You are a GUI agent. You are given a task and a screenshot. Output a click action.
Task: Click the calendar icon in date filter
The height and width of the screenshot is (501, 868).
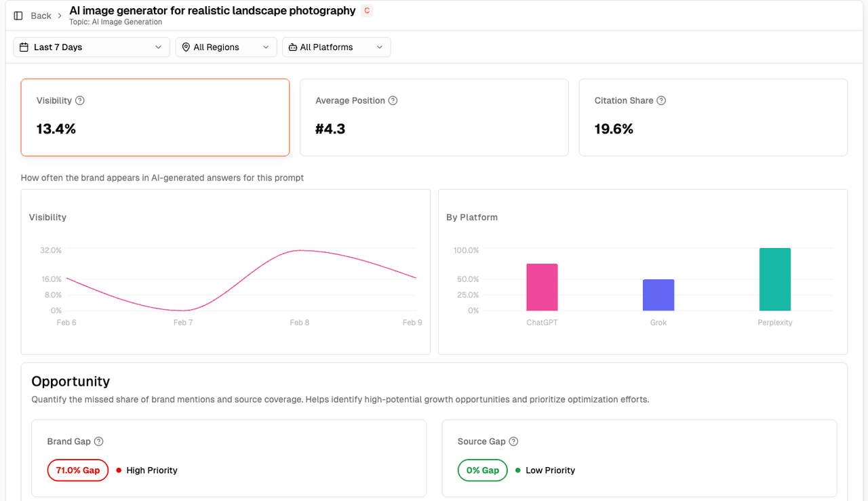pos(24,47)
